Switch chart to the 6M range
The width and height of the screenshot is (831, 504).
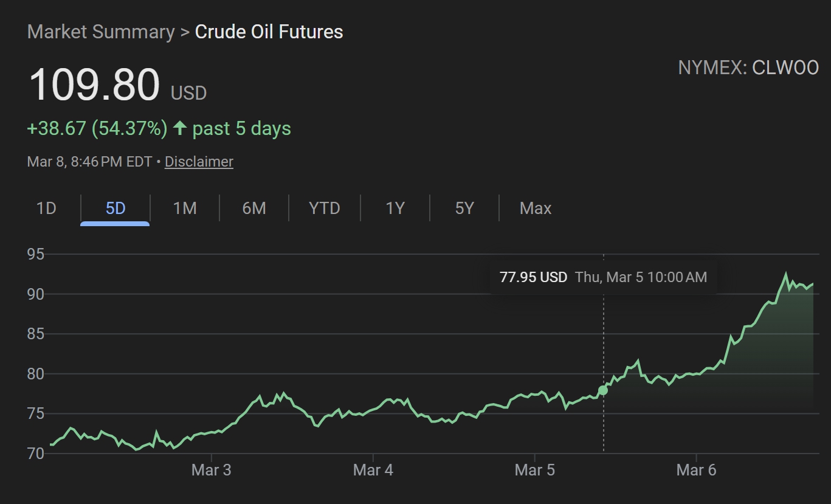tap(254, 209)
